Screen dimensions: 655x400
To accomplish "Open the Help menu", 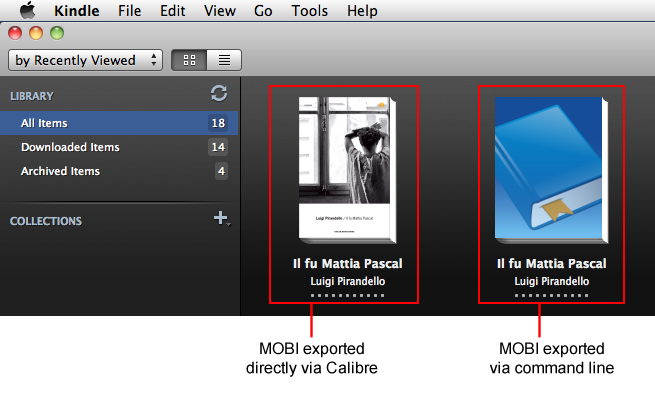I will point(362,11).
